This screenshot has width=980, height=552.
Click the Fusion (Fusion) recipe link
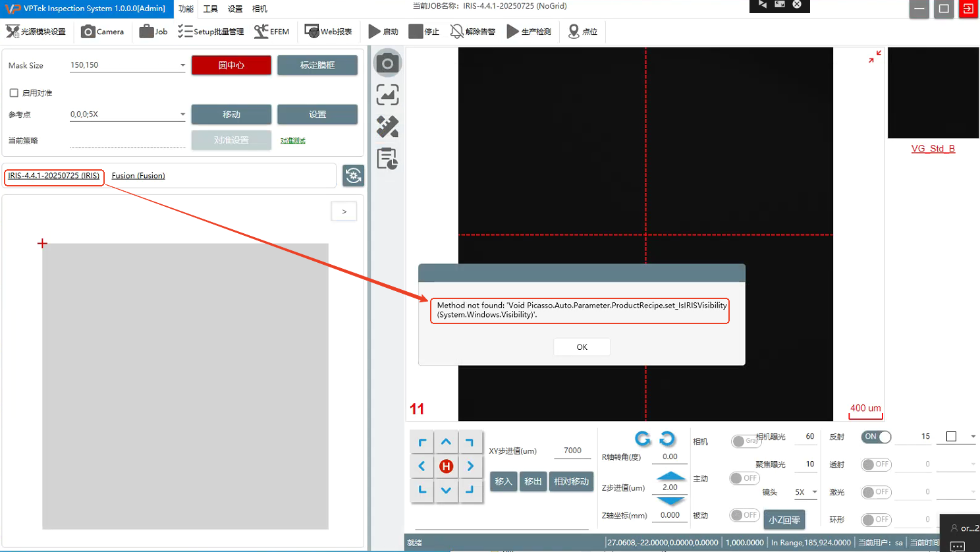click(138, 176)
